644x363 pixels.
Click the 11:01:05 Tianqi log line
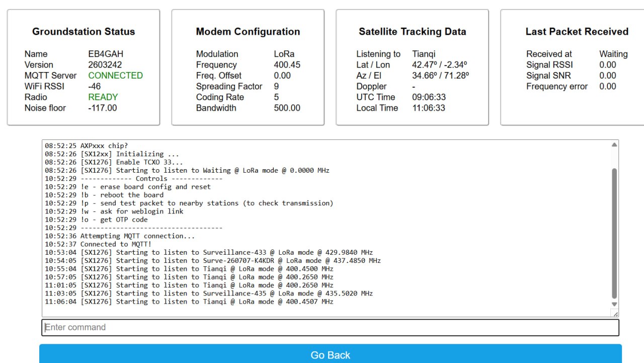pyautogui.click(x=189, y=285)
